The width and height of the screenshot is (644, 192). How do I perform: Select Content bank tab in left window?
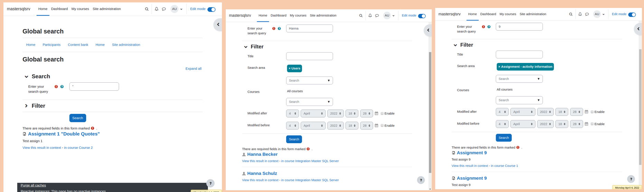click(x=78, y=45)
